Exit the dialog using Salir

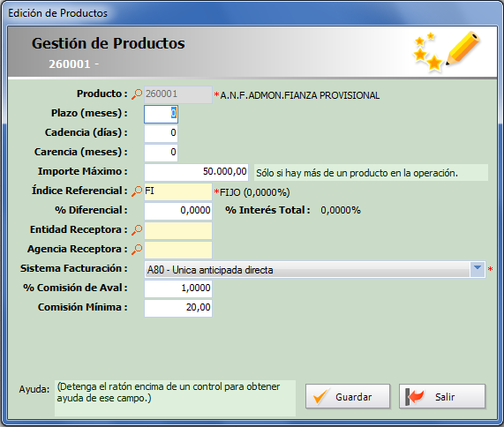point(442,396)
